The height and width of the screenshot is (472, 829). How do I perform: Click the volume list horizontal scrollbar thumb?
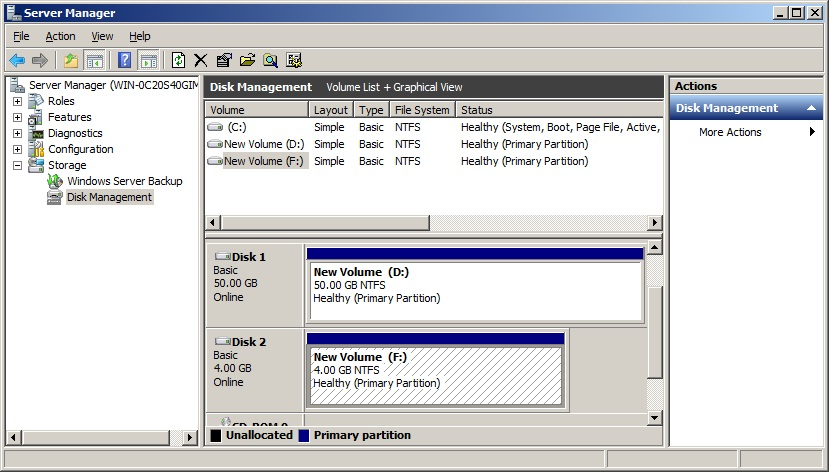(x=325, y=223)
